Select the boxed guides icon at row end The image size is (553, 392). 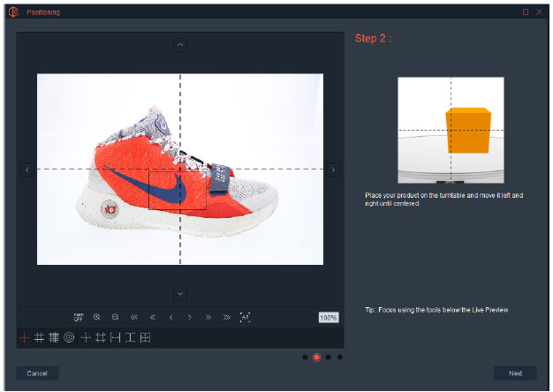coord(145,338)
